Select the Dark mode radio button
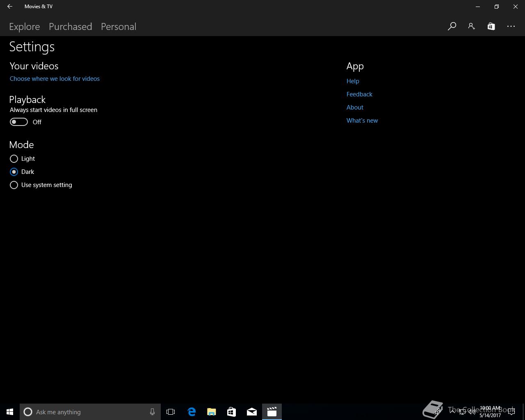This screenshot has width=525, height=420. [14, 172]
